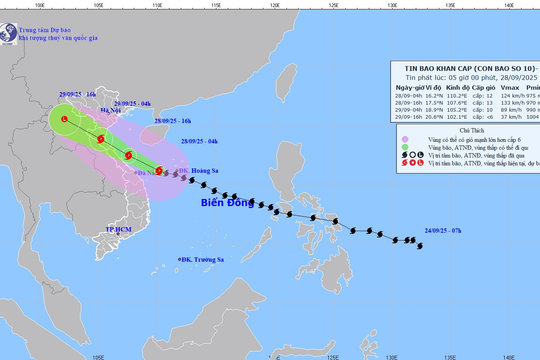Image resolution: width=540 pixels, height=360 pixels.
Task: Click the 'Cấp gió' table header
Action: (484, 88)
